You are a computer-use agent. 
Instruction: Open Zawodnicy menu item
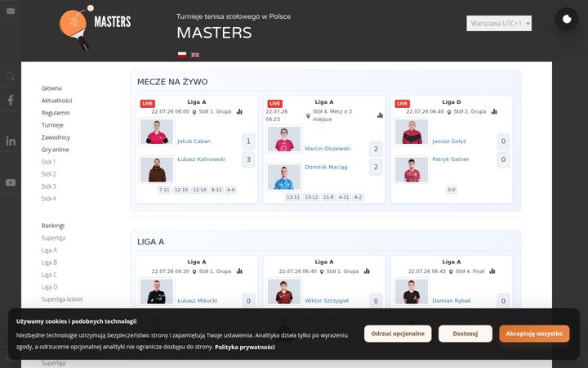tap(56, 137)
